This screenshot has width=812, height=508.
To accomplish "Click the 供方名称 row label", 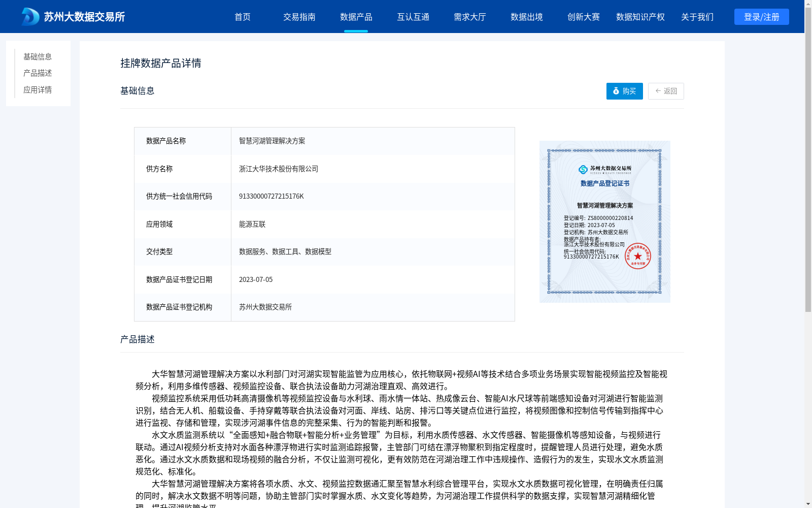I will coord(159,169).
